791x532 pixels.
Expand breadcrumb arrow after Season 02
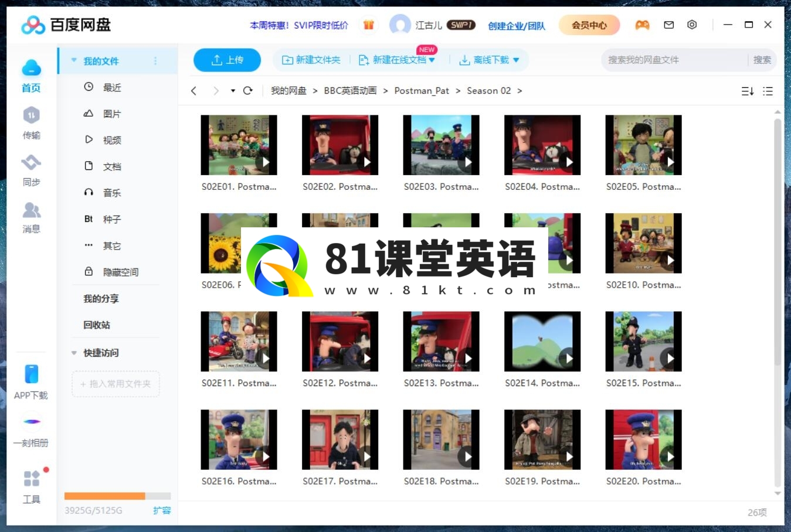[520, 91]
